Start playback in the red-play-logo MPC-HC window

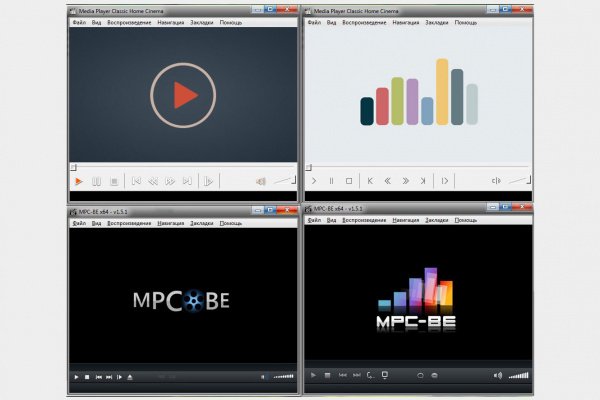(79, 181)
